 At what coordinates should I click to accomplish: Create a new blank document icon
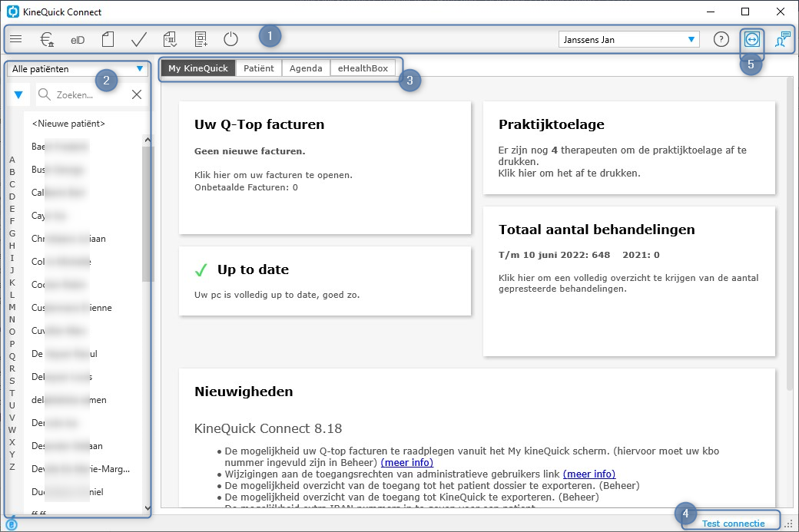108,39
